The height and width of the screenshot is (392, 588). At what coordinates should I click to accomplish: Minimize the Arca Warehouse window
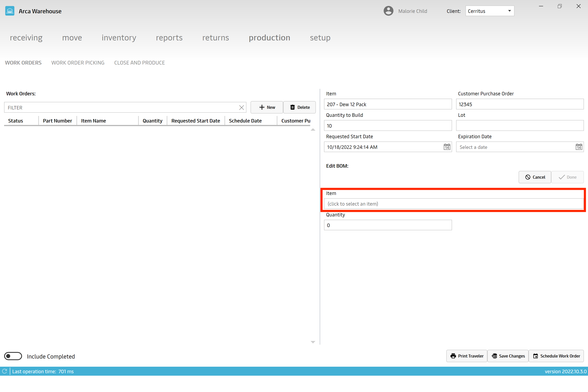[x=541, y=6]
